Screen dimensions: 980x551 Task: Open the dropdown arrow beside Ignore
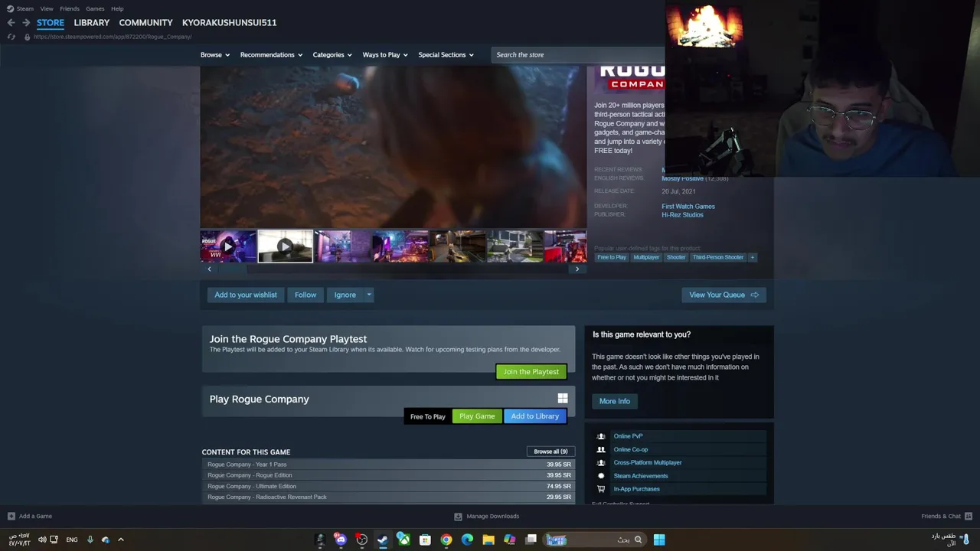click(369, 295)
